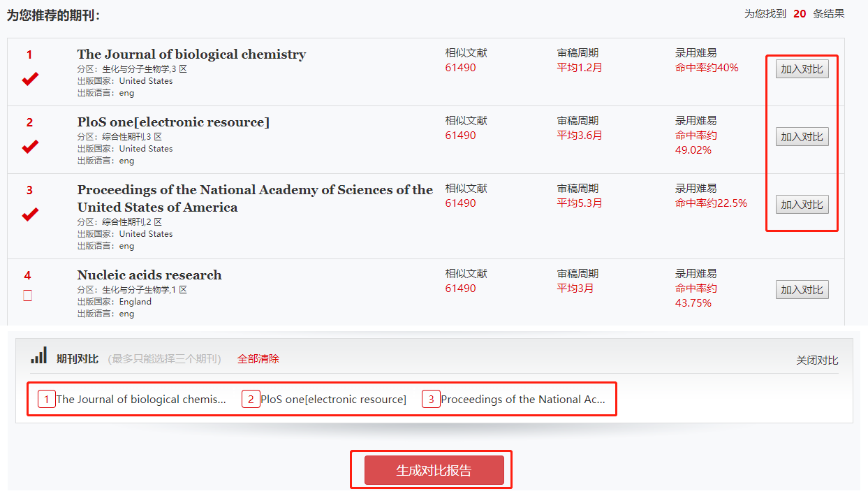
Task: Uncheck the red checkmark for PloS one
Action: pyautogui.click(x=29, y=147)
